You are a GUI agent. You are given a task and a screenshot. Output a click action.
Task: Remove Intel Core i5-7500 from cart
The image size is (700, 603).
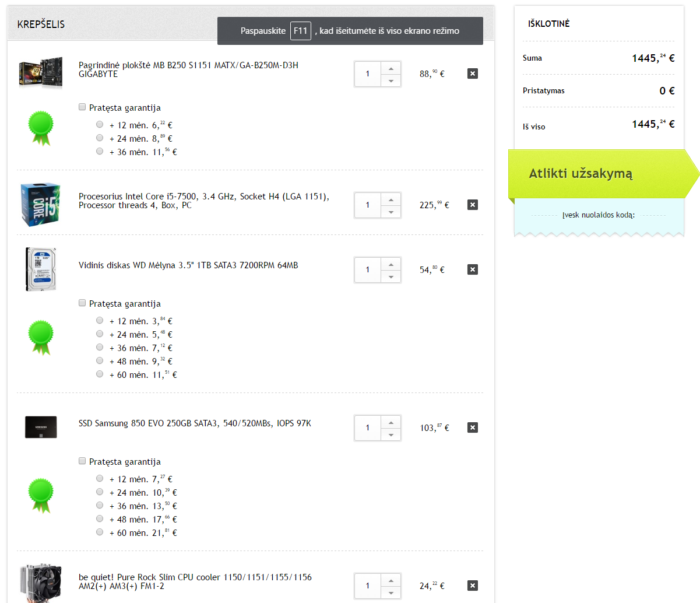coord(473,205)
